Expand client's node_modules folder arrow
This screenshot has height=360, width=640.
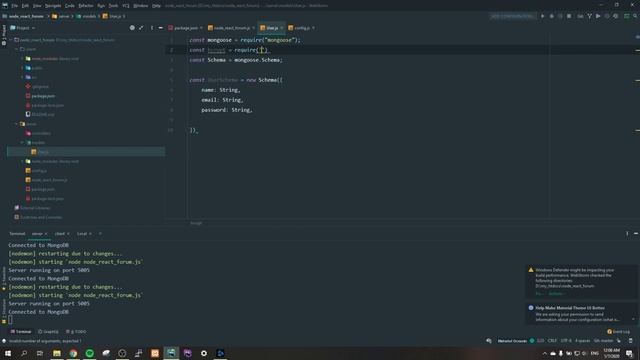point(22,58)
